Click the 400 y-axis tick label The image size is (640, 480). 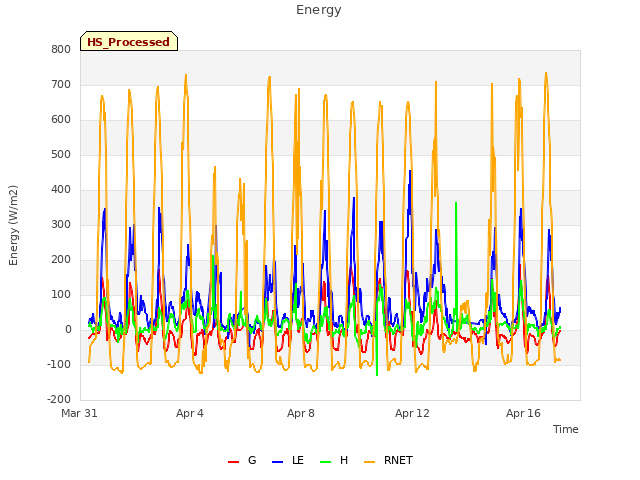coord(61,189)
